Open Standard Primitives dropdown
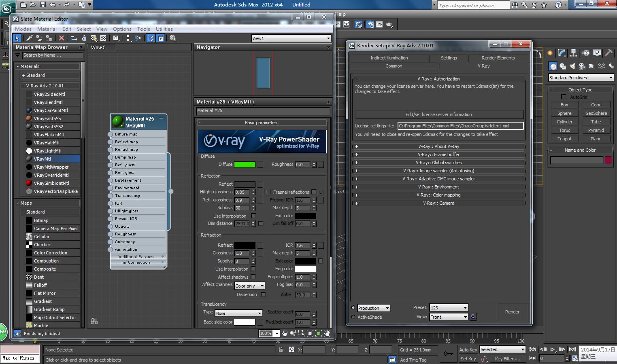 (581, 78)
